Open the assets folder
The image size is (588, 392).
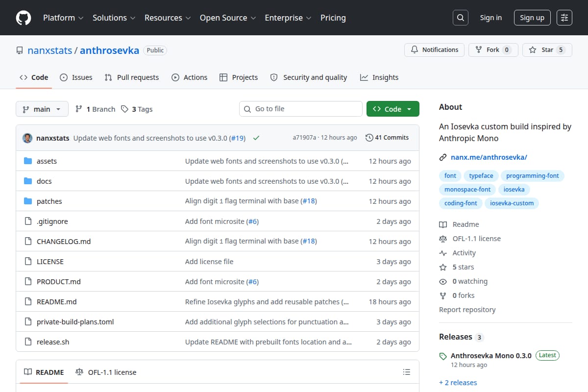tap(47, 161)
